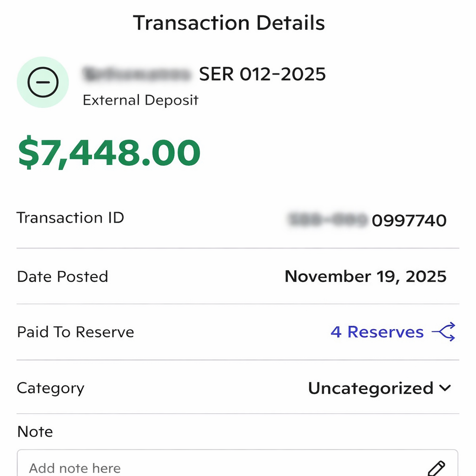The height and width of the screenshot is (476, 476).
Task: Open the 4 Reserves link
Action: pyautogui.click(x=377, y=332)
